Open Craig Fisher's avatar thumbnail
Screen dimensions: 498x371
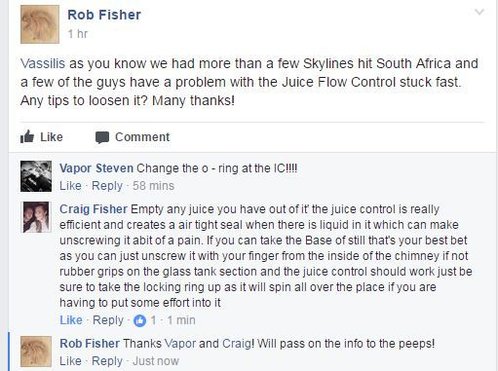pos(36,217)
